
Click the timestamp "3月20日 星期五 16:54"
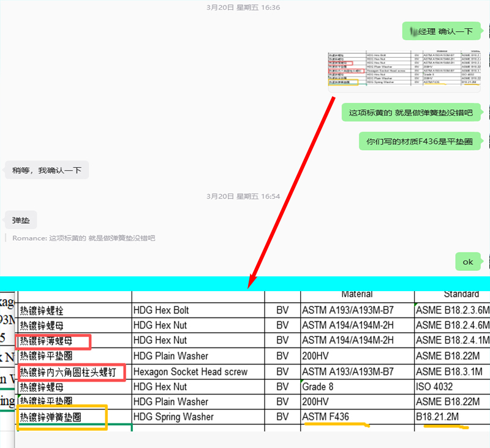(243, 196)
